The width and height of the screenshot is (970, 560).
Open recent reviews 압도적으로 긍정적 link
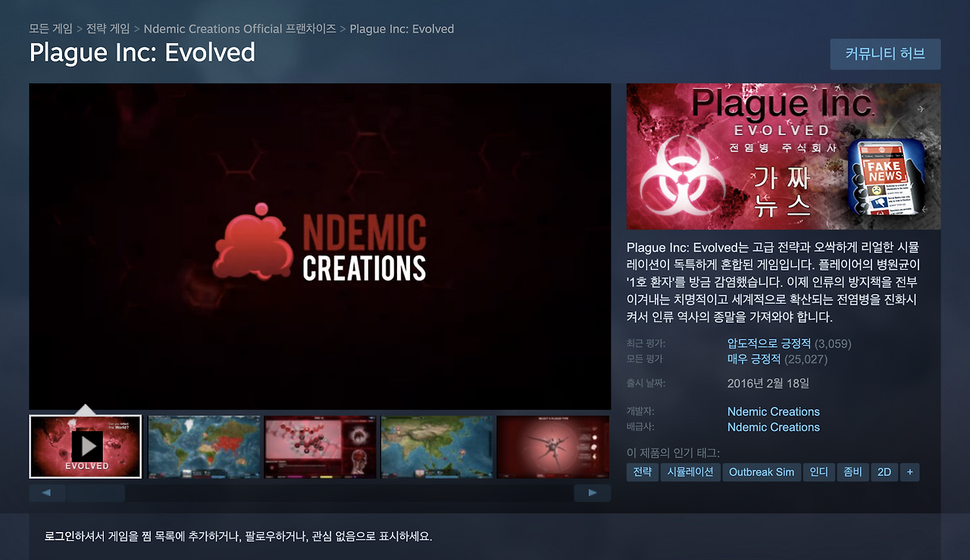[x=769, y=343]
